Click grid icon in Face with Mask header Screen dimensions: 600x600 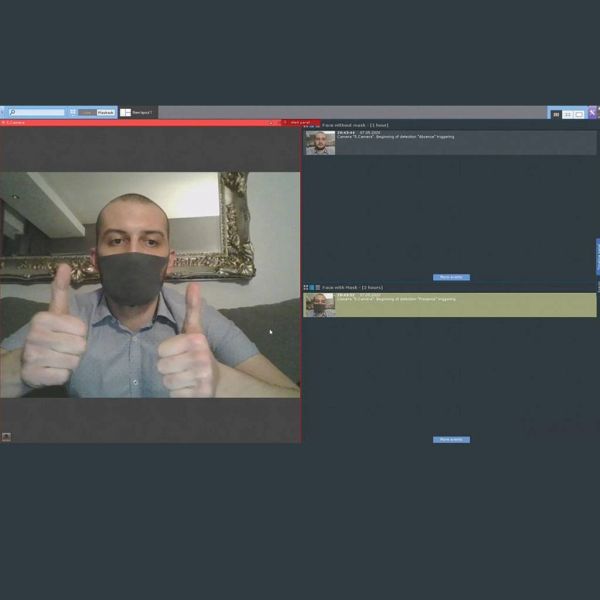click(x=306, y=287)
